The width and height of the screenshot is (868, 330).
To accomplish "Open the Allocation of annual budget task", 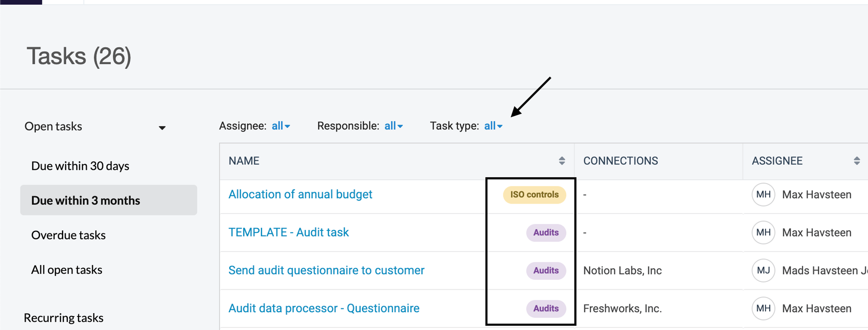I will (300, 194).
